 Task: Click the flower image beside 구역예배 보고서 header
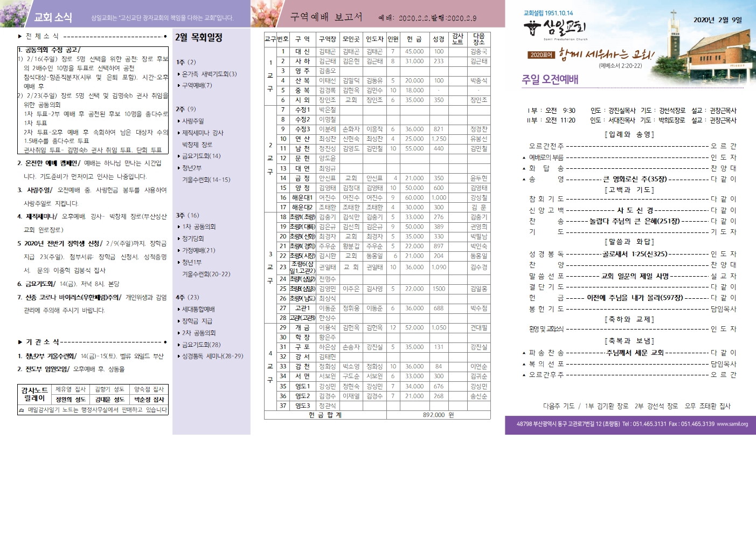click(265, 13)
